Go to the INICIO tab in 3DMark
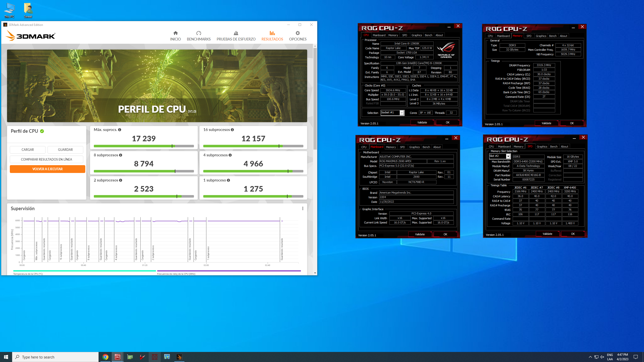Screen dimensions: 644x362 click(175, 36)
